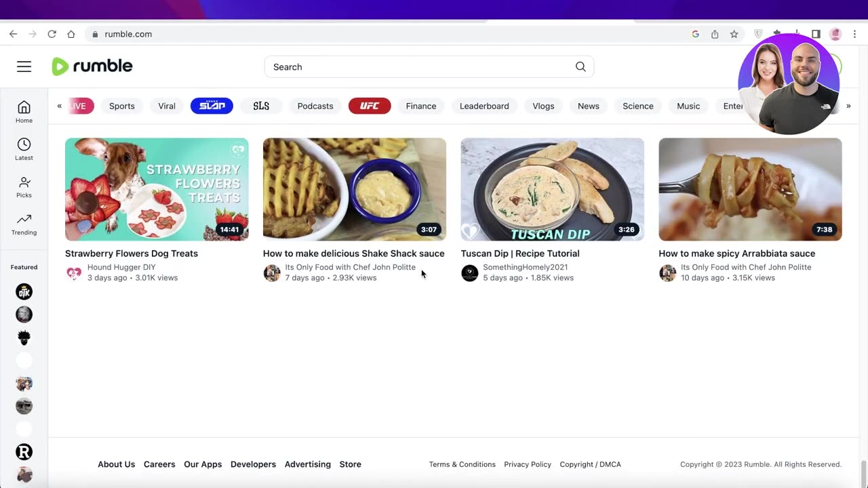This screenshot has width=868, height=488.
Task: Click channel avatar beside Arrabbiata sauce video
Action: click(x=668, y=273)
